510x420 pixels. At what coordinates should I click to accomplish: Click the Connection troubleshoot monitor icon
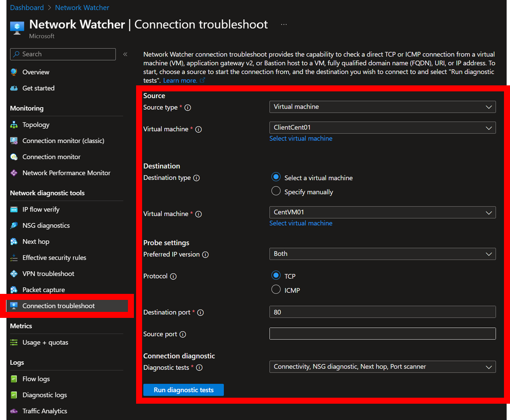click(14, 306)
